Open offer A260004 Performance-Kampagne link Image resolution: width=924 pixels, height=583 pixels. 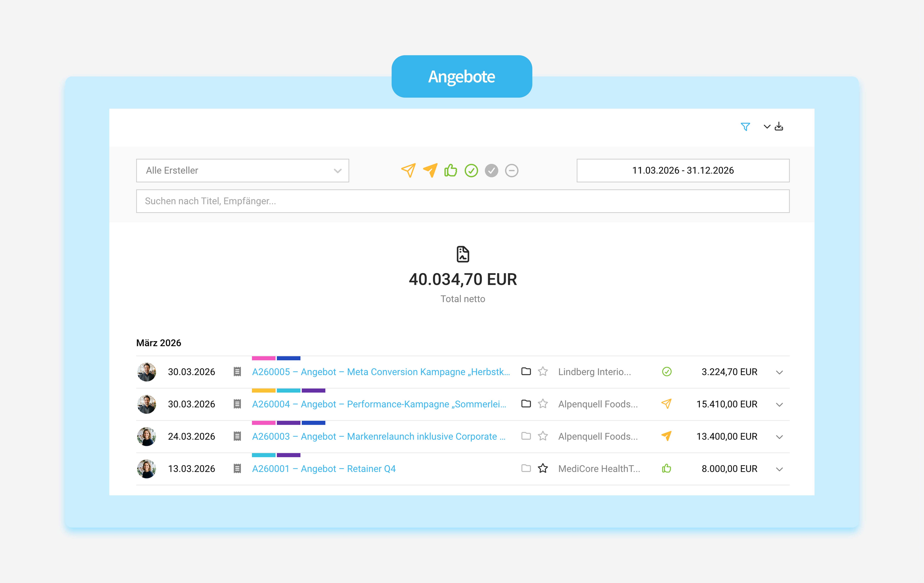379,404
